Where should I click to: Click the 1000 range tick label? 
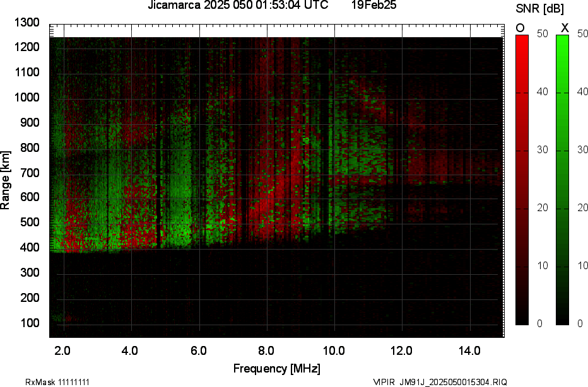point(27,98)
